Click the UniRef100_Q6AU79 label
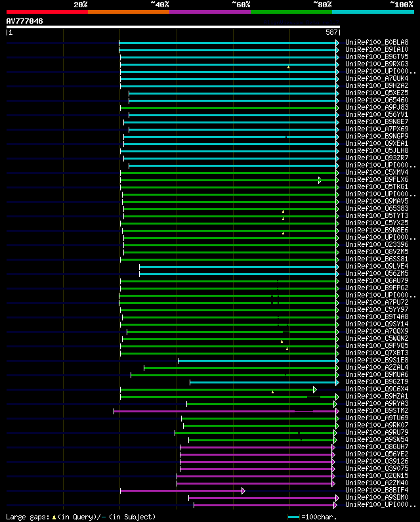Screen dimensions: 420x522 [x=377, y=280]
